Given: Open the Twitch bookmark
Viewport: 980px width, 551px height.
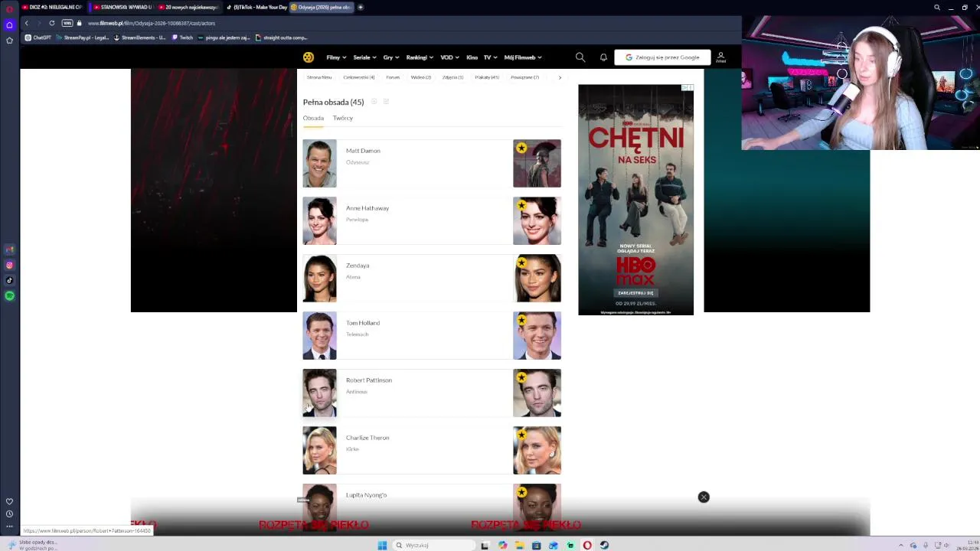Looking at the screenshot, I should tap(183, 37).
